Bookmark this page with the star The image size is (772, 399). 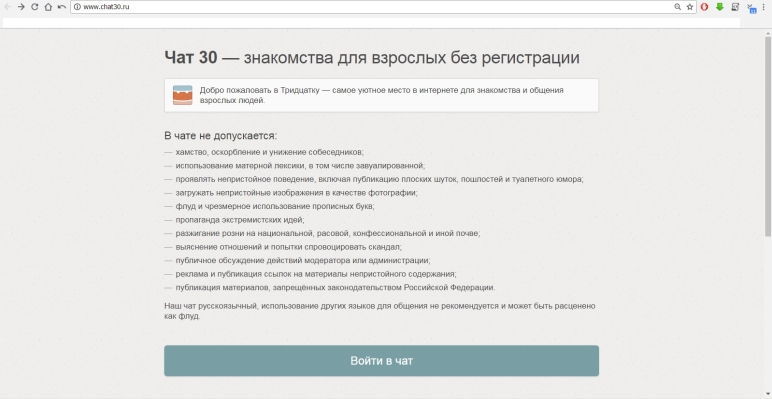point(690,7)
